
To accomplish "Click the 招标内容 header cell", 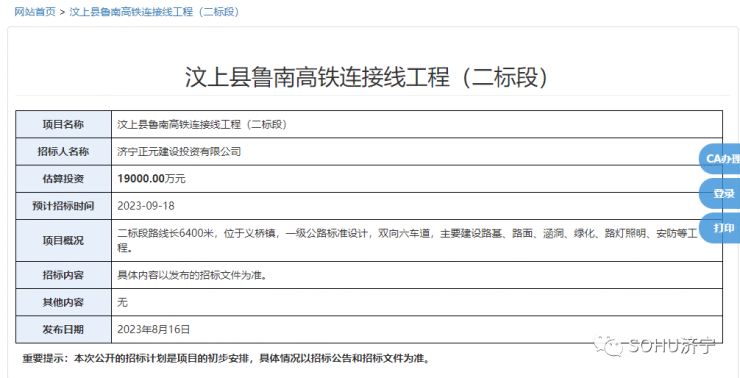I will 63,275.
